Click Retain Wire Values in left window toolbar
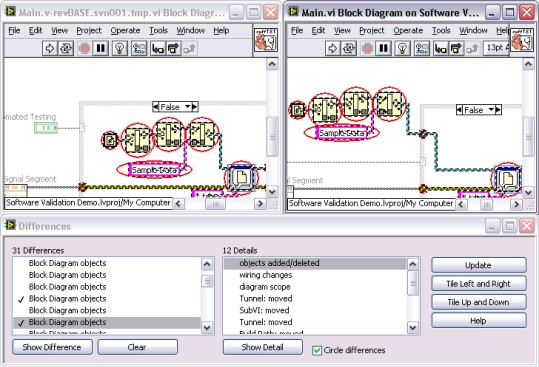The height and width of the screenshot is (367, 539). tap(139, 48)
